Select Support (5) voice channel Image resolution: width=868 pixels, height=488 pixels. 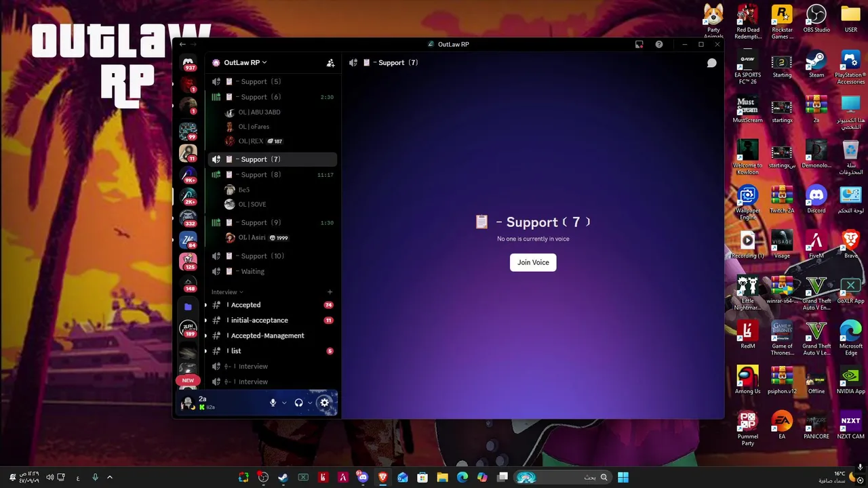coord(273,81)
